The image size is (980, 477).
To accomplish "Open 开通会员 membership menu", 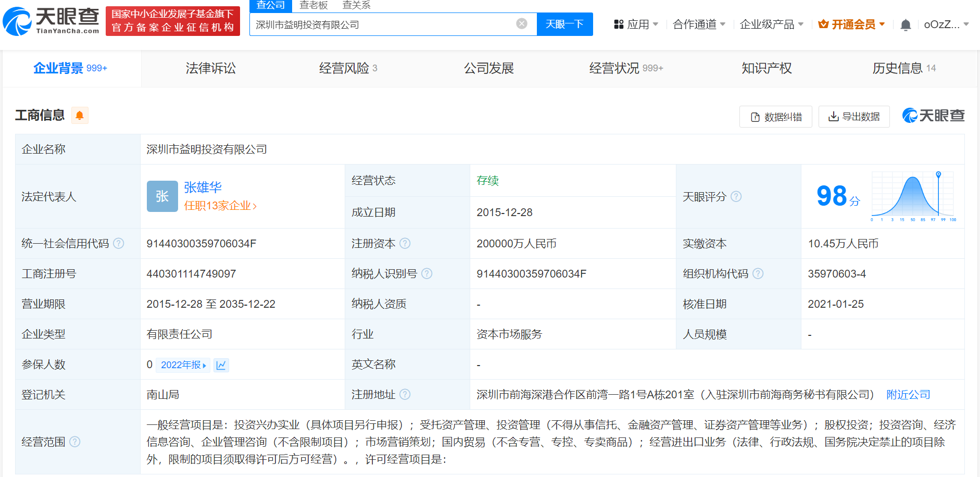I will tap(851, 24).
